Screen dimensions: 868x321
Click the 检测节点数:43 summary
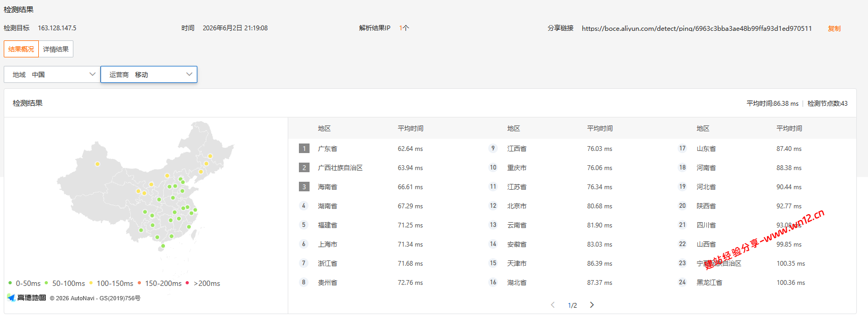(828, 104)
